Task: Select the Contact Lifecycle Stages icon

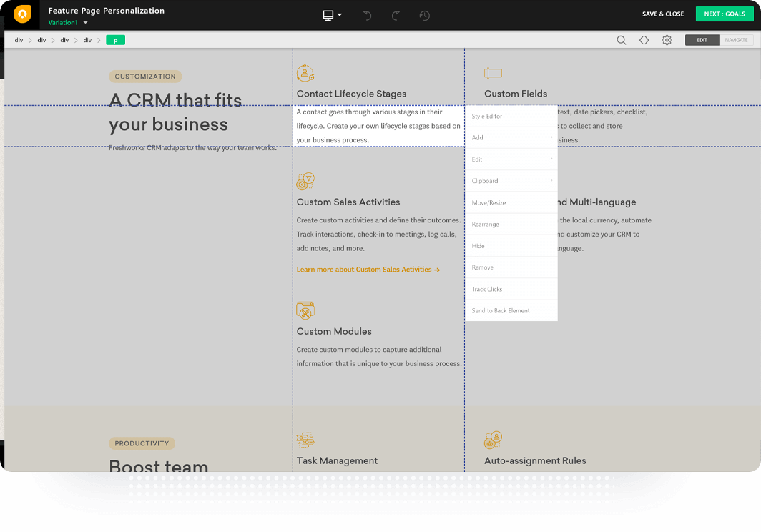Action: (305, 72)
